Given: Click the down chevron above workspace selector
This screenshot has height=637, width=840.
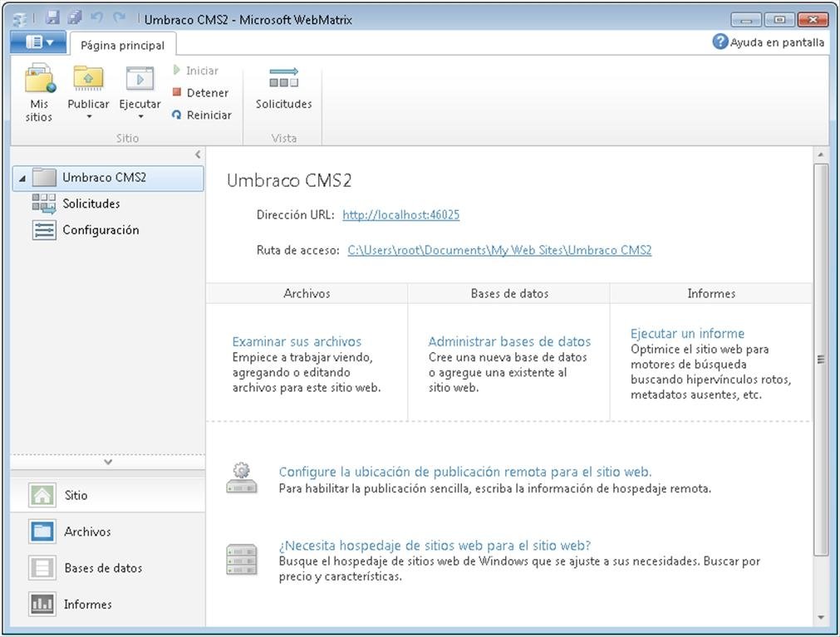Looking at the screenshot, I should pos(108,462).
